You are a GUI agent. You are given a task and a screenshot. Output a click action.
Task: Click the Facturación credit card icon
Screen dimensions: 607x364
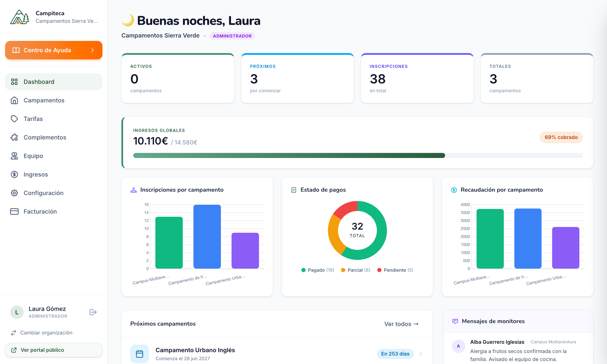pyautogui.click(x=14, y=212)
